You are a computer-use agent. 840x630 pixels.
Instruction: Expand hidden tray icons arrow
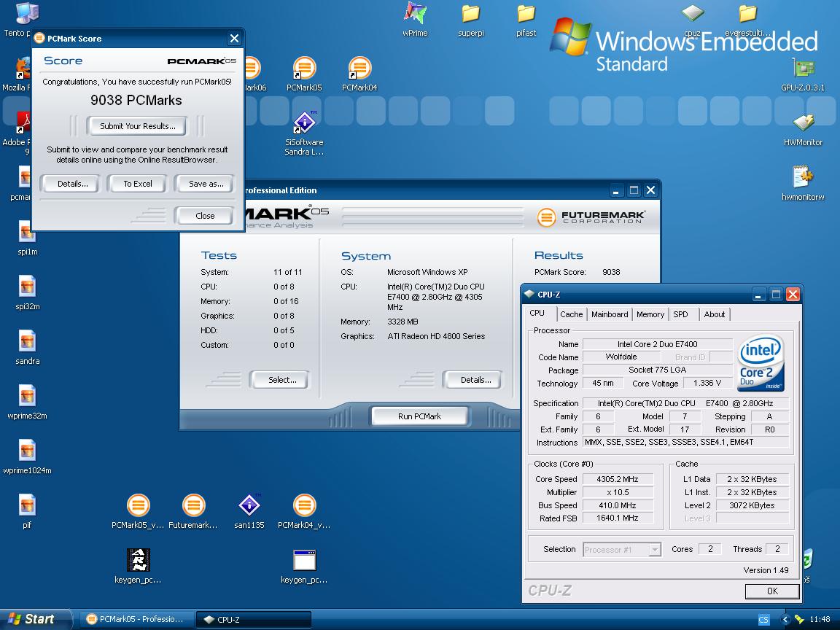[785, 620]
